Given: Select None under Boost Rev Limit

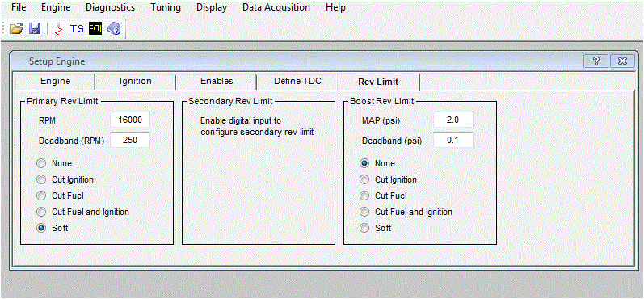Looking at the screenshot, I should (x=364, y=163).
